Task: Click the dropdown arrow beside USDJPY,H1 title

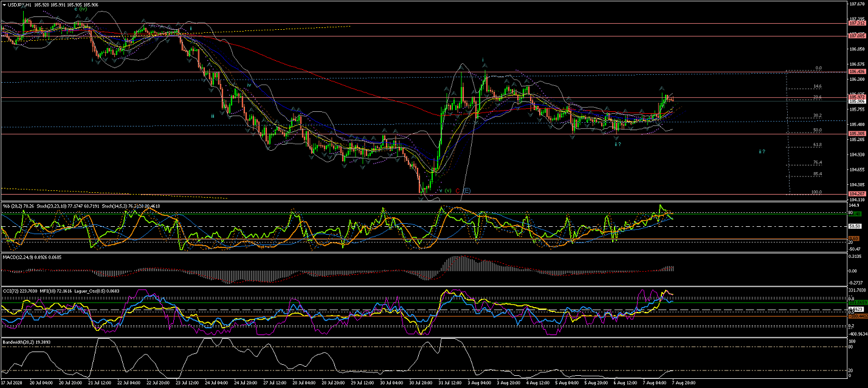Action: [4, 5]
